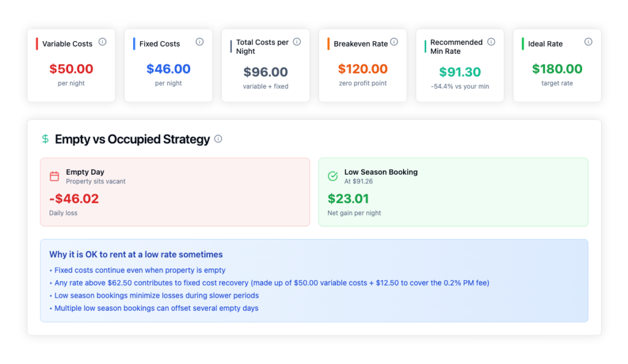The image size is (628, 364).
Task: Select the Variable Costs $50.00 card
Action: 71,65
